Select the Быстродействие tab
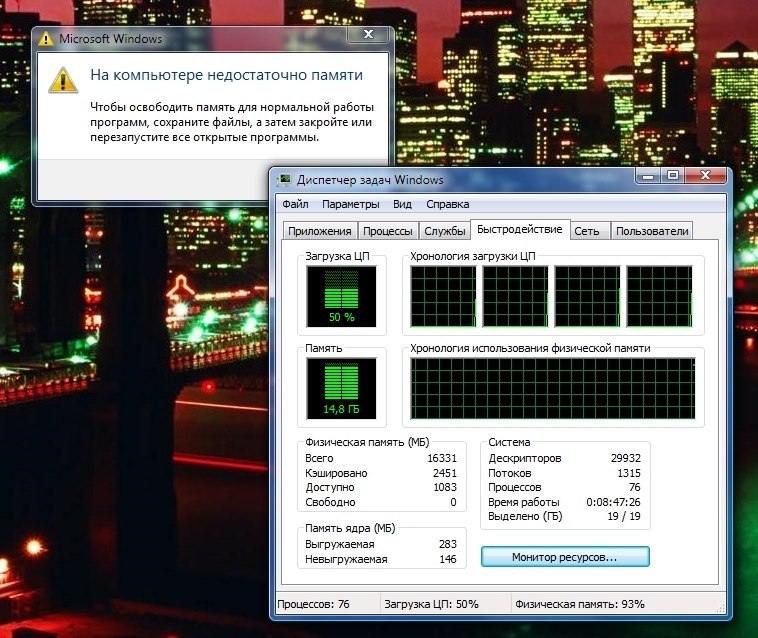758x638 pixels. point(520,229)
